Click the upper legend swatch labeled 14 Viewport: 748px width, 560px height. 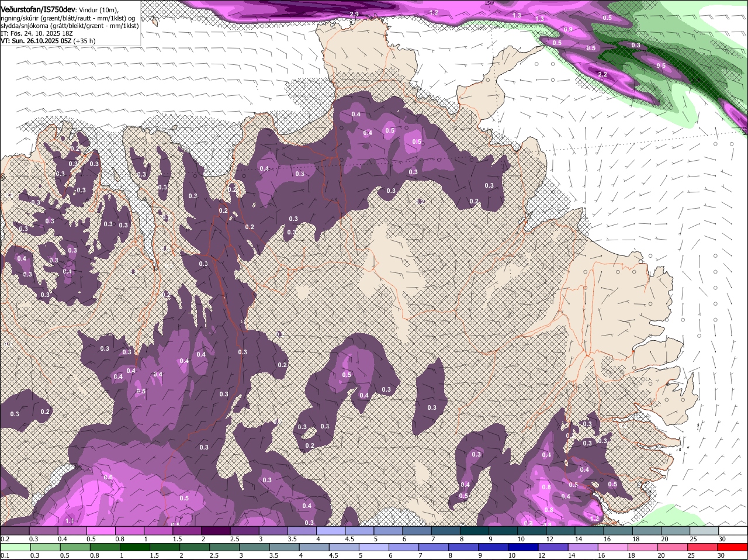point(590,531)
